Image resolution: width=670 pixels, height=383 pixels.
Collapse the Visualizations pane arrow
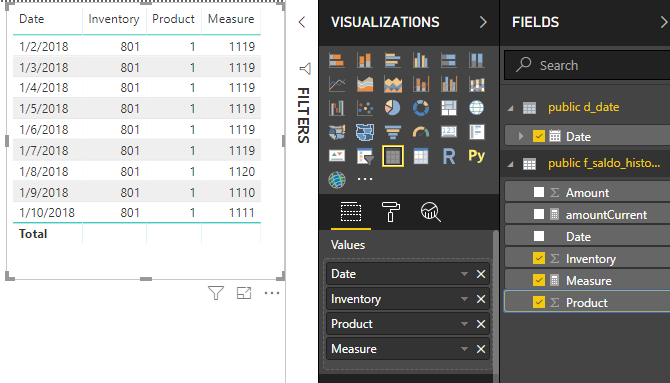[x=483, y=22]
